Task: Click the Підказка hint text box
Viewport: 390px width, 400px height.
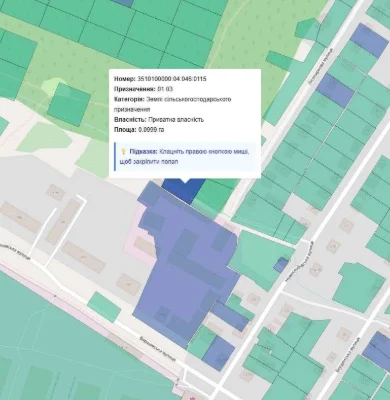Action: [x=186, y=157]
